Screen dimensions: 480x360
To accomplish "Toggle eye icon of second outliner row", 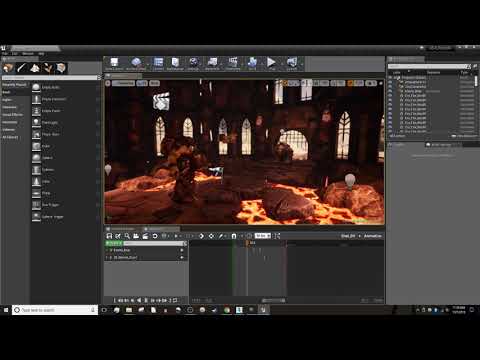I will [390, 82].
